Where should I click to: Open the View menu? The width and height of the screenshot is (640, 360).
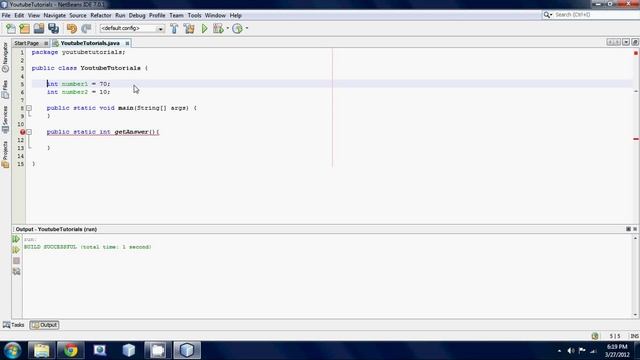click(x=34, y=16)
